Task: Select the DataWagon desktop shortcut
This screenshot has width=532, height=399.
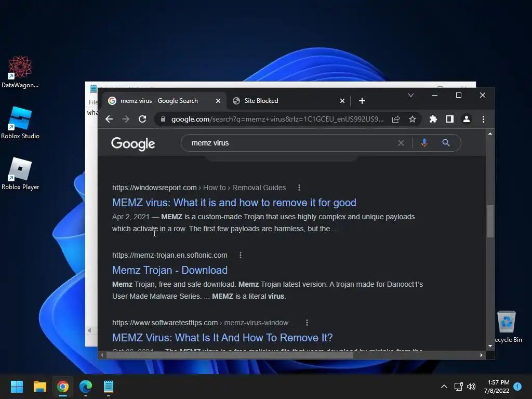Action: (20, 72)
